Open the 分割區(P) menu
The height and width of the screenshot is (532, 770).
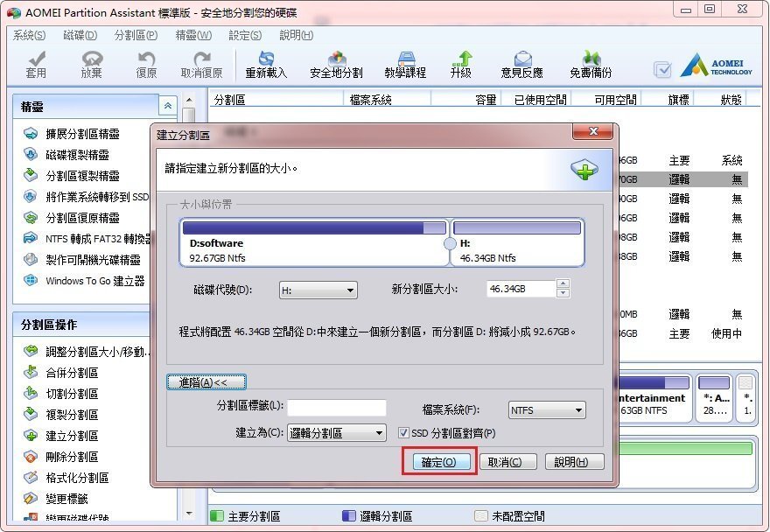tap(136, 35)
